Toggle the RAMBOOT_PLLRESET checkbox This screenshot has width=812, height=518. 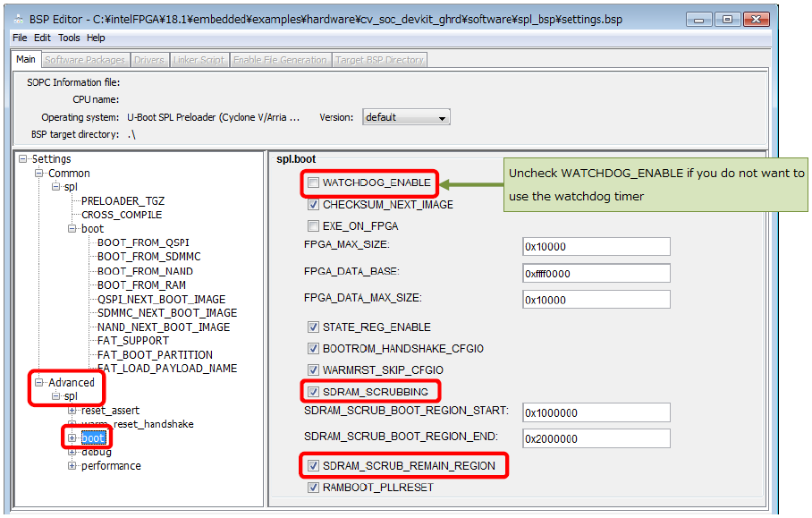[x=314, y=487]
